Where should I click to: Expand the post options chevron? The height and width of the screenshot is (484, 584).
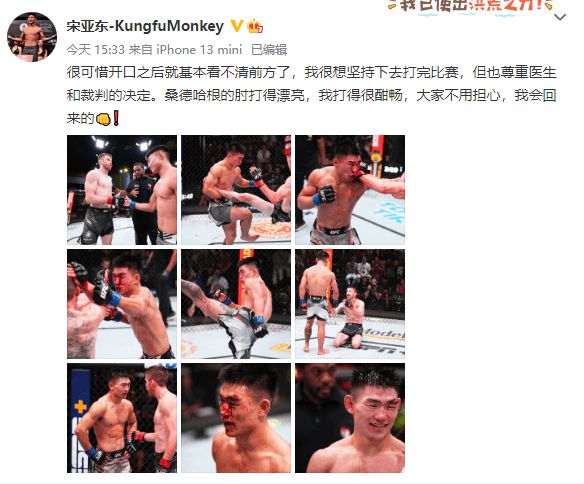click(560, 17)
